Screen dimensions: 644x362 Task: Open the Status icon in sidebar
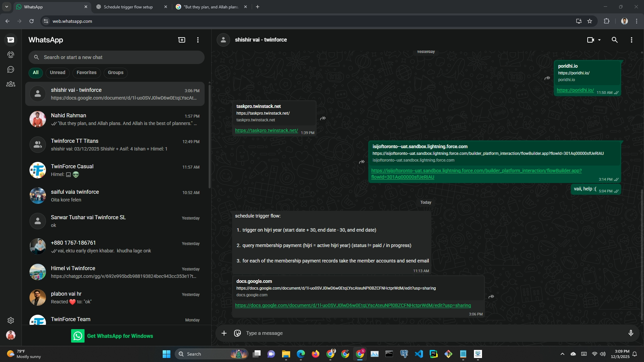tap(11, 55)
